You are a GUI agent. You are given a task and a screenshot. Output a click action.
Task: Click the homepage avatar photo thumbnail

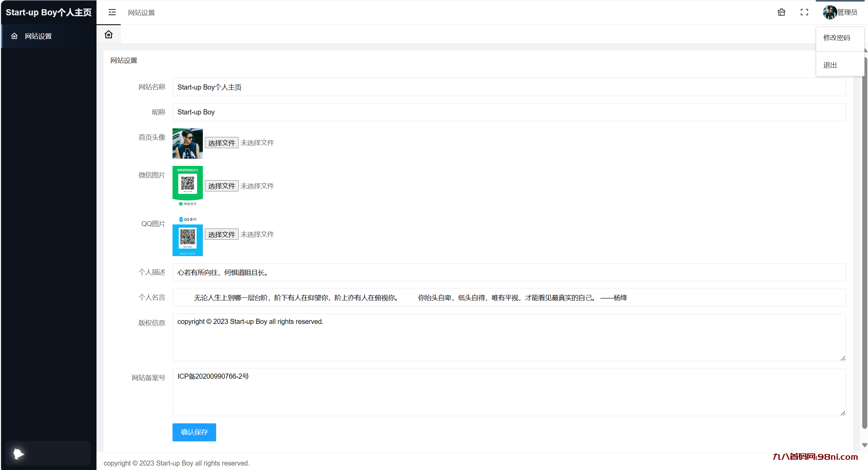(x=188, y=143)
